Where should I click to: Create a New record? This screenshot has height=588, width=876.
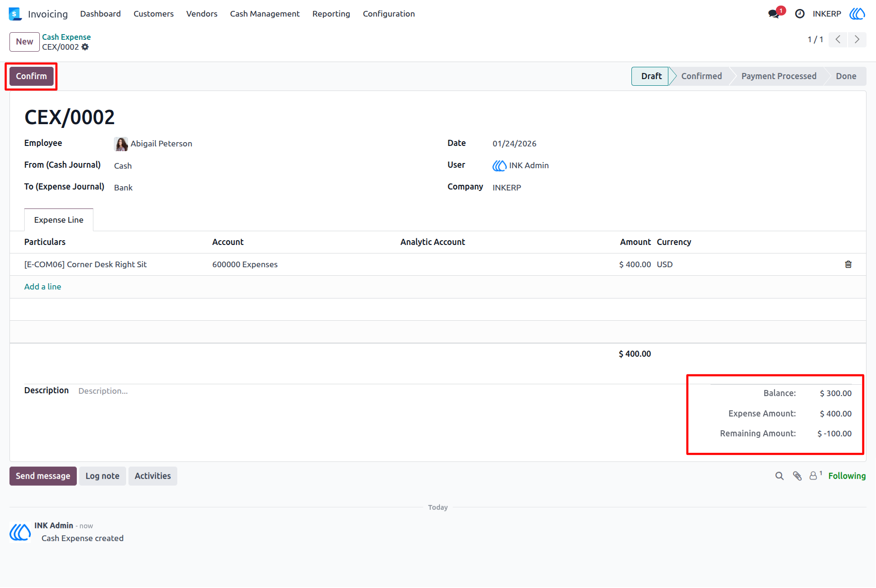point(25,42)
